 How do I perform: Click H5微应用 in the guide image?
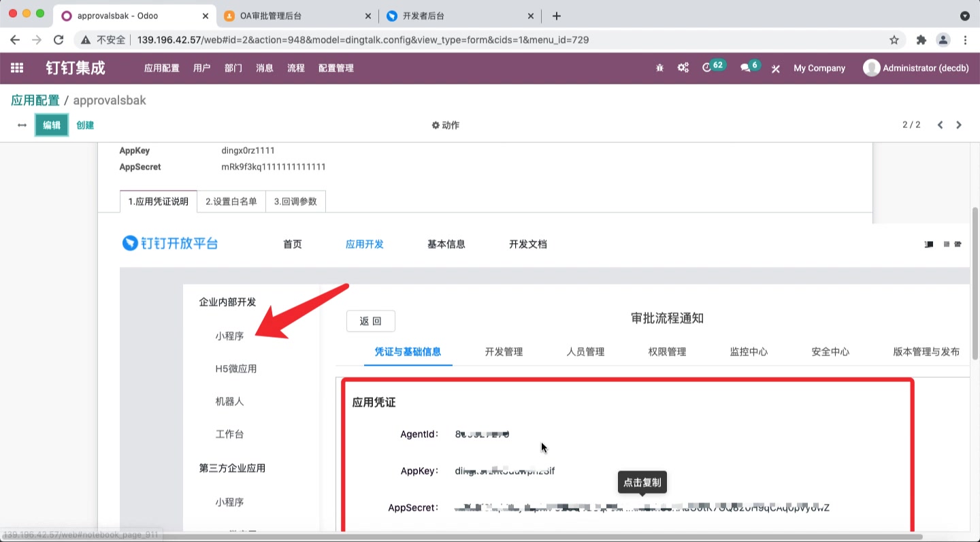(x=236, y=369)
